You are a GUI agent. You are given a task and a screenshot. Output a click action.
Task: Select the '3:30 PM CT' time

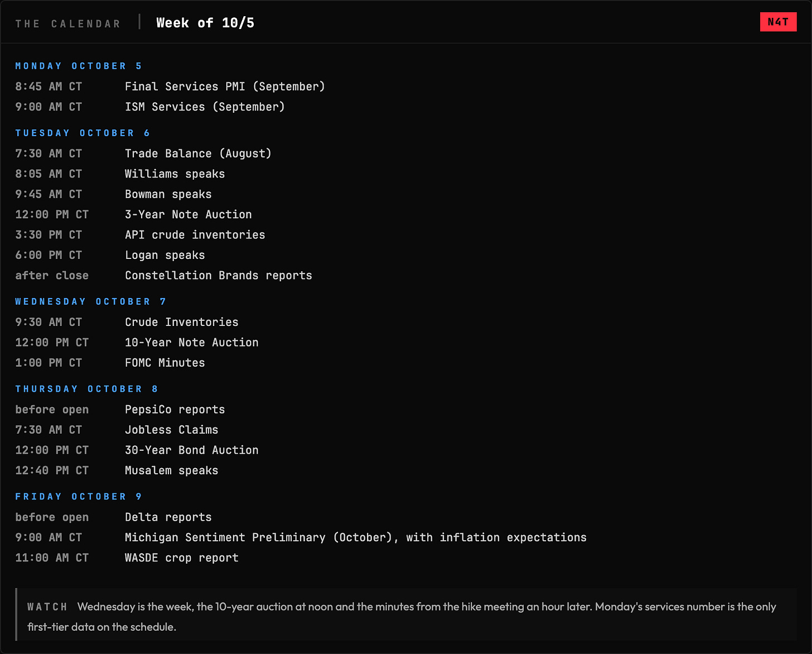click(49, 235)
